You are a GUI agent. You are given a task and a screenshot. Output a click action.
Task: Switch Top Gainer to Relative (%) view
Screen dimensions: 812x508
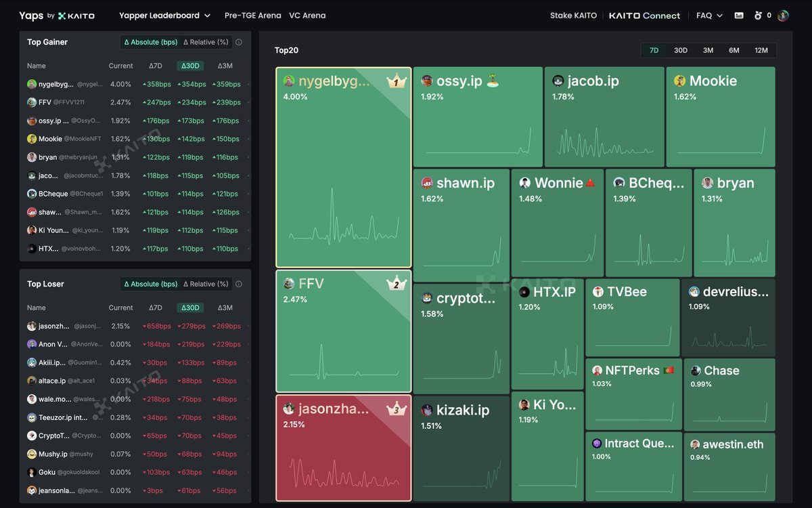[206, 41]
